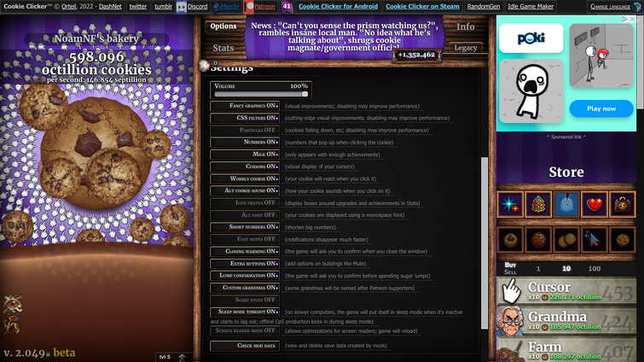Toggle the Cursors display setting
This screenshot has height=362, width=644.
point(245,166)
